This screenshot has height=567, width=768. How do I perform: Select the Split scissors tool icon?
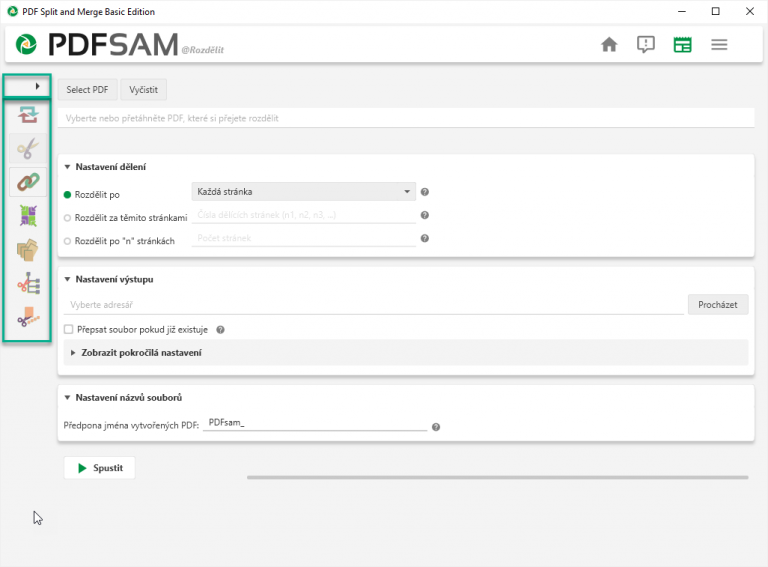28,148
